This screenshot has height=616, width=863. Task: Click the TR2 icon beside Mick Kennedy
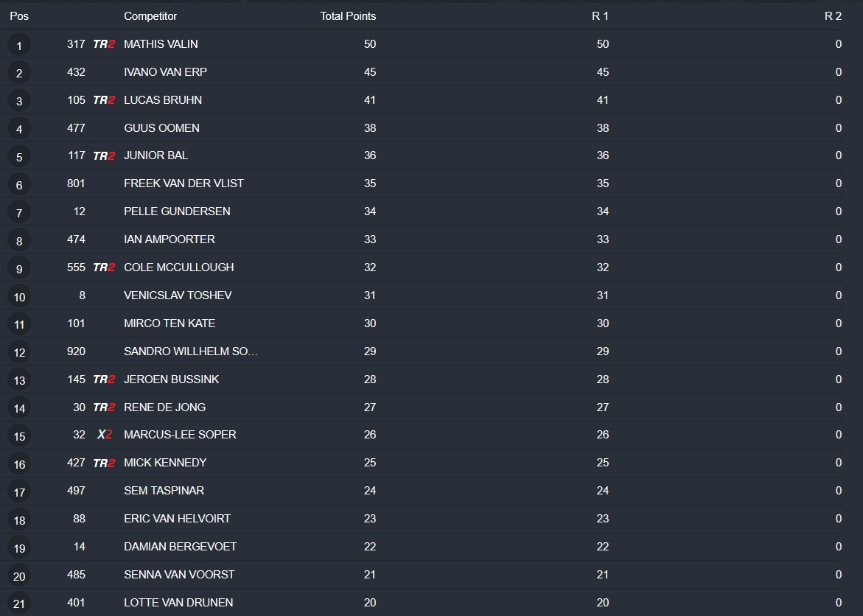click(x=104, y=463)
